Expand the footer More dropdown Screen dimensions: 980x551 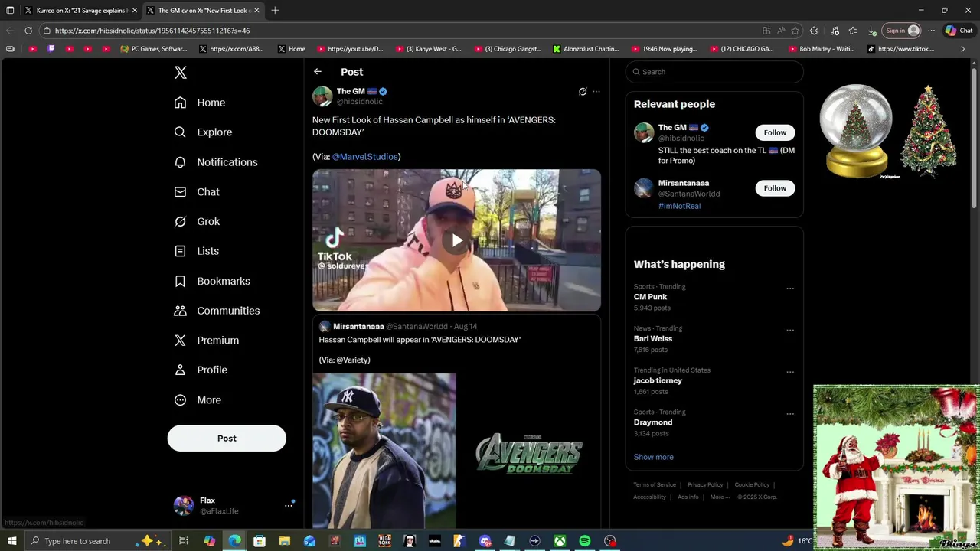tap(719, 497)
